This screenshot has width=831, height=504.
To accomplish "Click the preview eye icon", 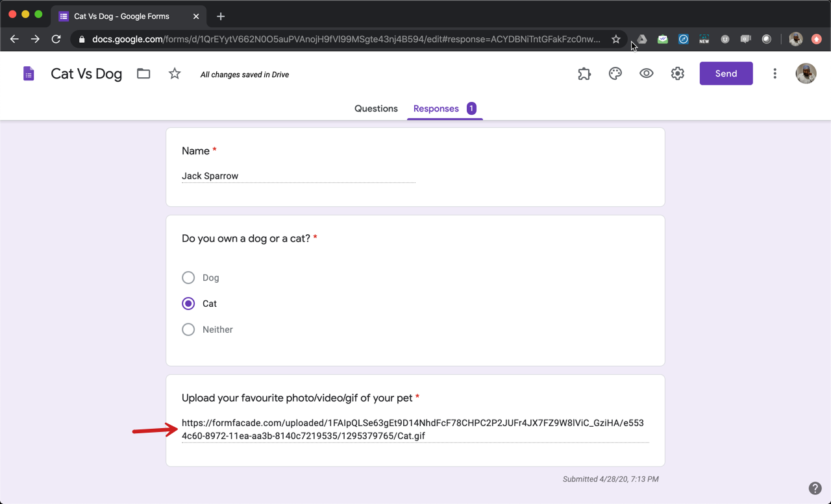I will pos(646,74).
